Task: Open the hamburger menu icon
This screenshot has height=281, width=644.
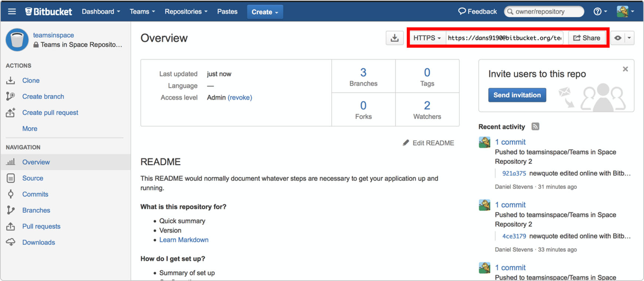Action: click(x=12, y=11)
